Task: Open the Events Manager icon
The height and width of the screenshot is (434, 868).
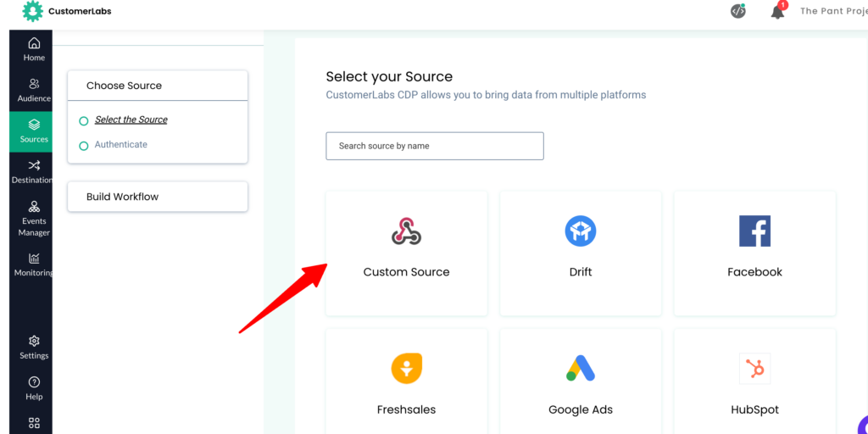Action: click(x=34, y=207)
